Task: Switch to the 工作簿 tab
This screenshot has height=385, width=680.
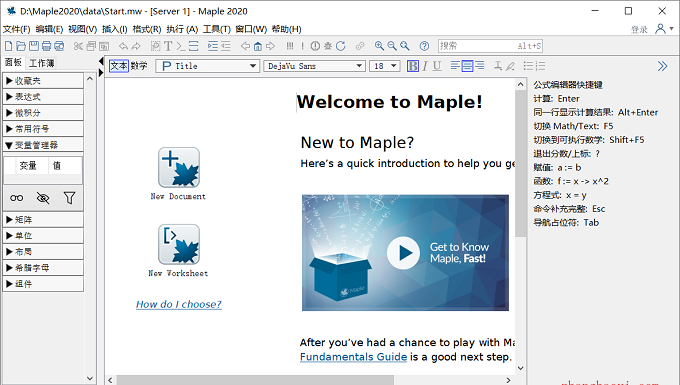Action: tap(42, 63)
